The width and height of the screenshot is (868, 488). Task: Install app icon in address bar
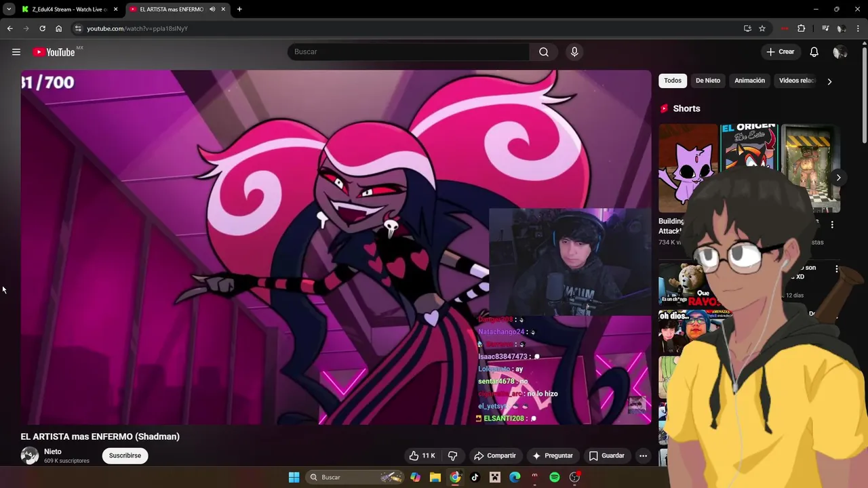[747, 28]
